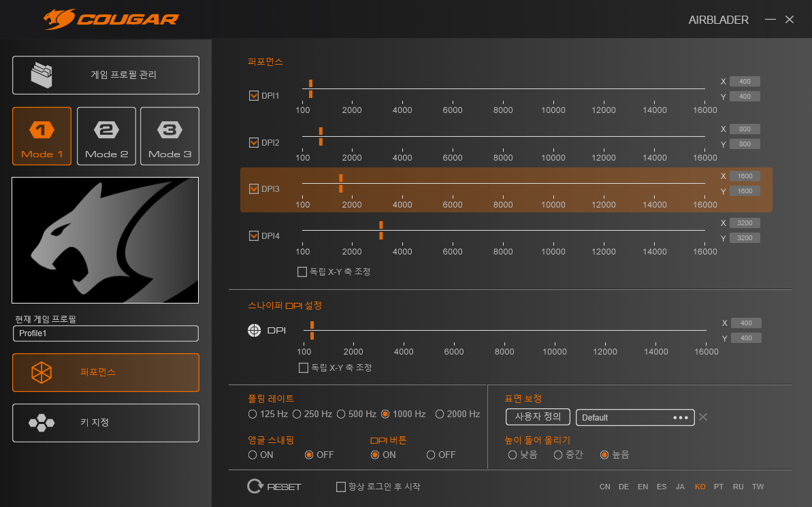Screen dimensions: 812x507
Task: Click the 사용자 정의 button
Action: pyautogui.click(x=538, y=416)
